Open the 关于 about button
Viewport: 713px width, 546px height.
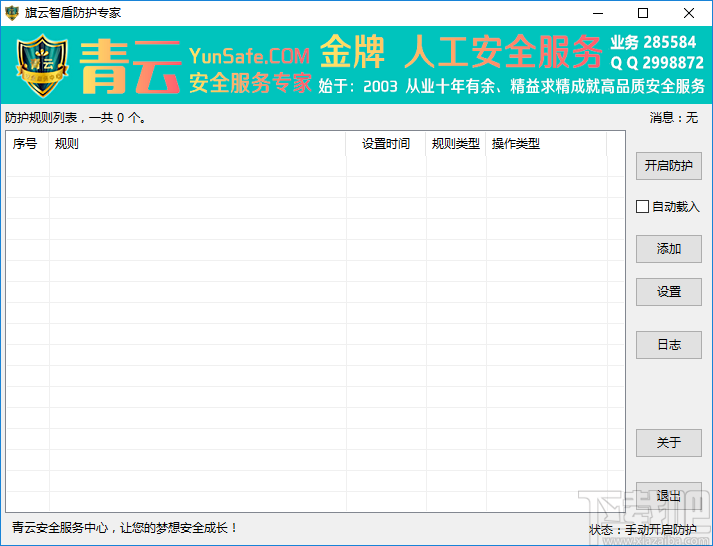click(x=668, y=443)
